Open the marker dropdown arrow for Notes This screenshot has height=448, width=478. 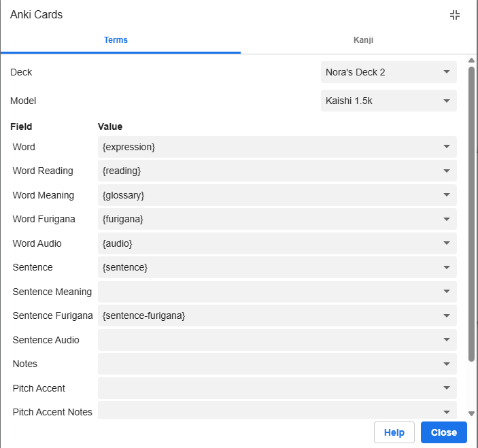447,364
